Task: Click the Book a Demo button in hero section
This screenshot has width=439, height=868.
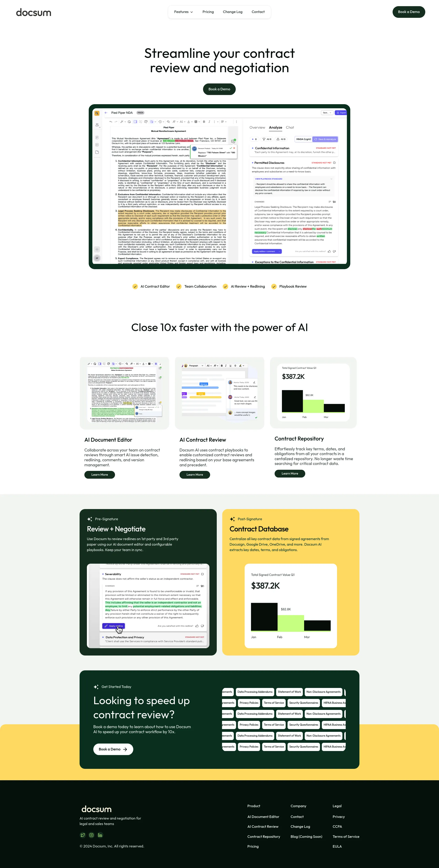Action: pyautogui.click(x=219, y=88)
